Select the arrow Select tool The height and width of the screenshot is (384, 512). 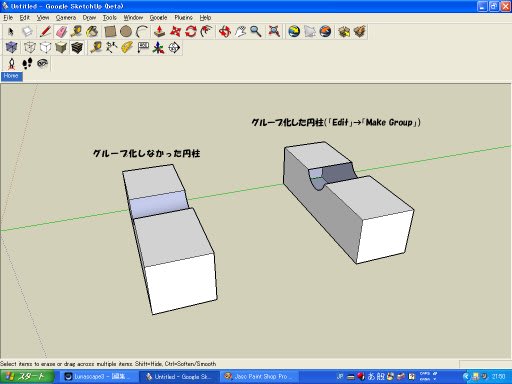[x=11, y=32]
